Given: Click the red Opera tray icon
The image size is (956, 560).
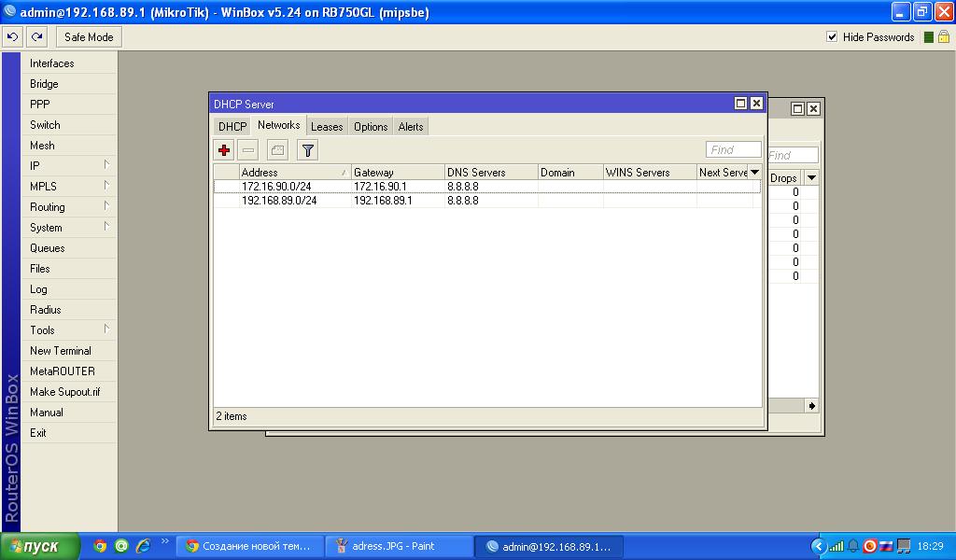Looking at the screenshot, I should coord(870,546).
